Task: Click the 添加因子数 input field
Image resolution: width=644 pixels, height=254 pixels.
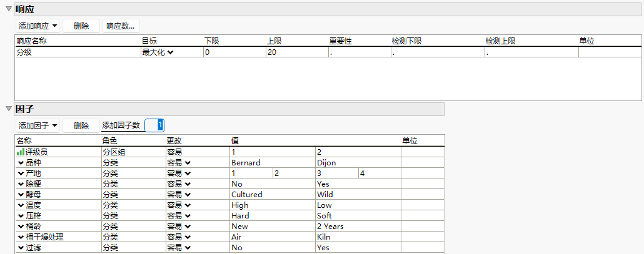Action: tap(155, 125)
